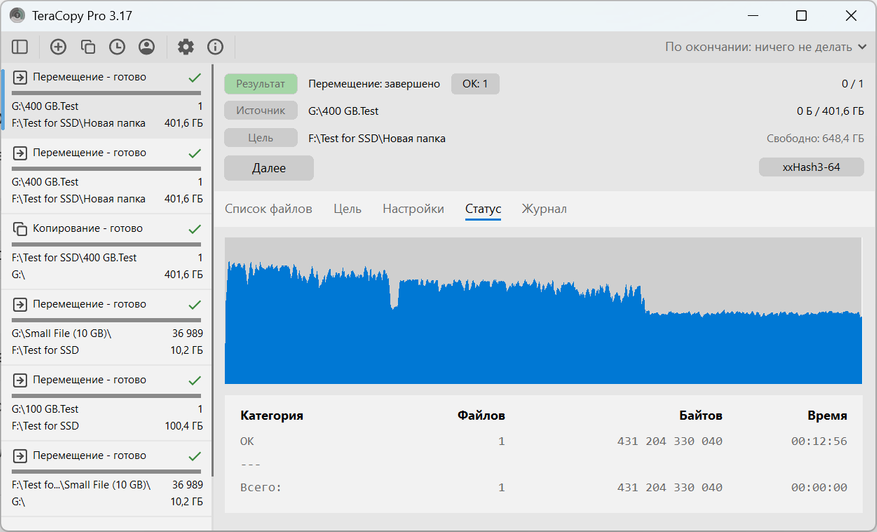The width and height of the screenshot is (877, 532).
Task: Click the copy windows toolbar icon
Action: tap(88, 47)
